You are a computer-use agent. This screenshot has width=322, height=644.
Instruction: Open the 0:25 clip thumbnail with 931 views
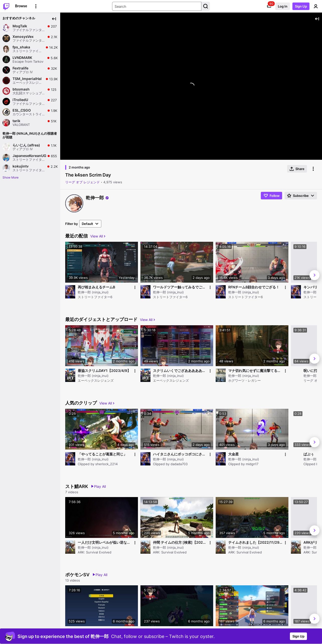click(x=102, y=429)
